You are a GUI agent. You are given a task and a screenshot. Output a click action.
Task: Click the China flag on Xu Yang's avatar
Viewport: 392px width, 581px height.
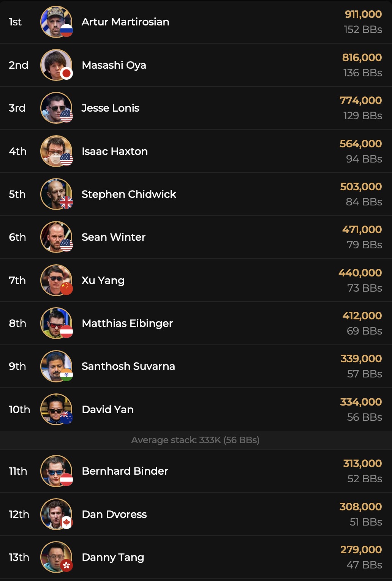pyautogui.click(x=66, y=289)
